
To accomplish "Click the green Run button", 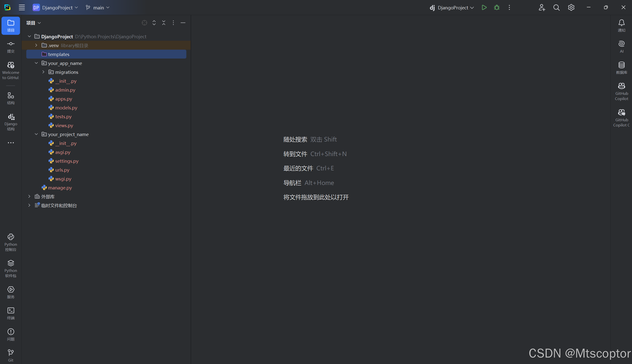I will click(x=484, y=7).
